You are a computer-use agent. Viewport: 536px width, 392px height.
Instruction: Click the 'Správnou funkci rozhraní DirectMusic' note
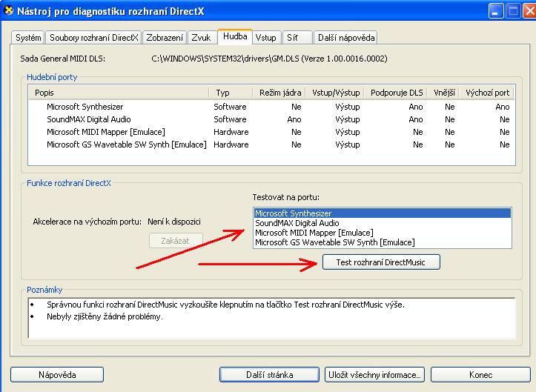(x=225, y=304)
